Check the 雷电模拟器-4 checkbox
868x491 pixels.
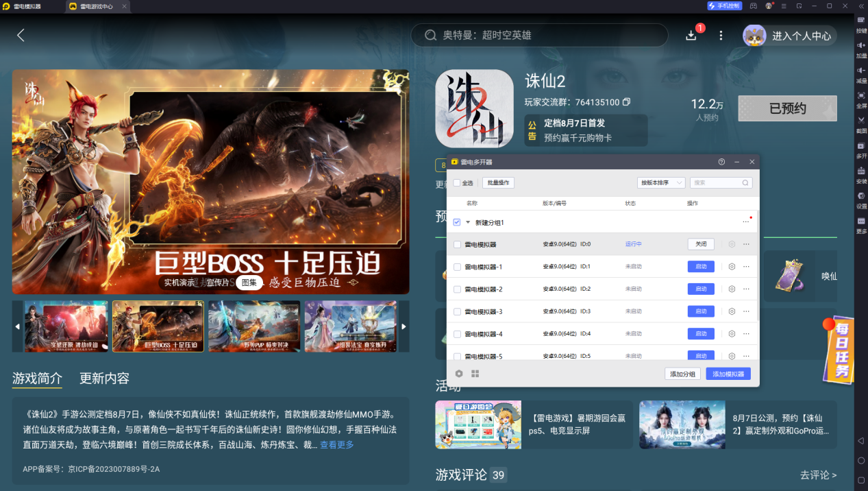click(x=457, y=334)
